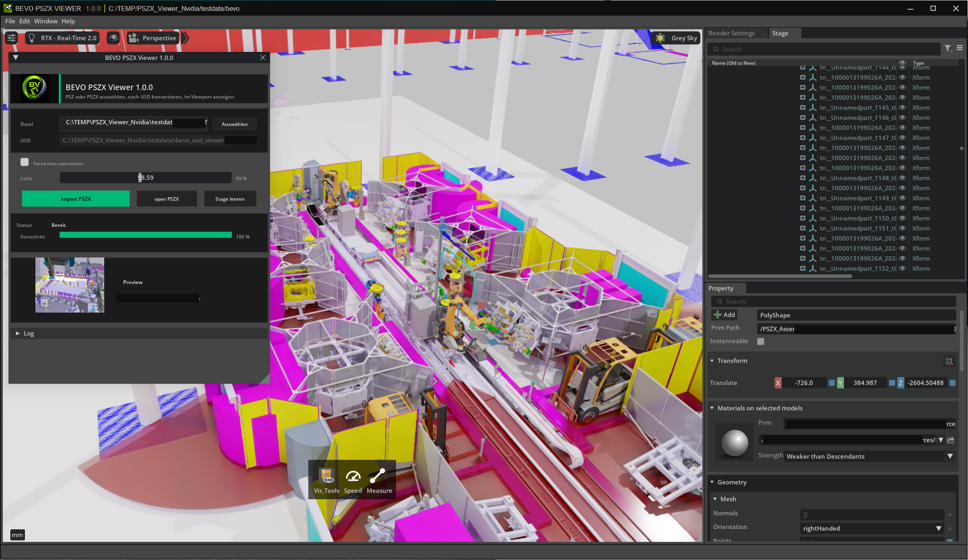The width and height of the screenshot is (968, 560).
Task: Click the Stage leeren button
Action: pyautogui.click(x=230, y=199)
